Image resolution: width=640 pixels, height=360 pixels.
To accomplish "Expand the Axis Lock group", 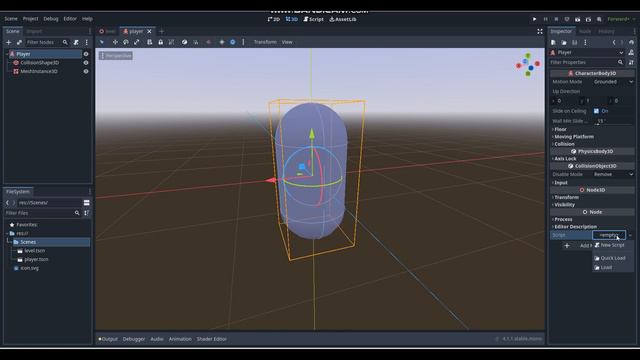I will click(564, 159).
